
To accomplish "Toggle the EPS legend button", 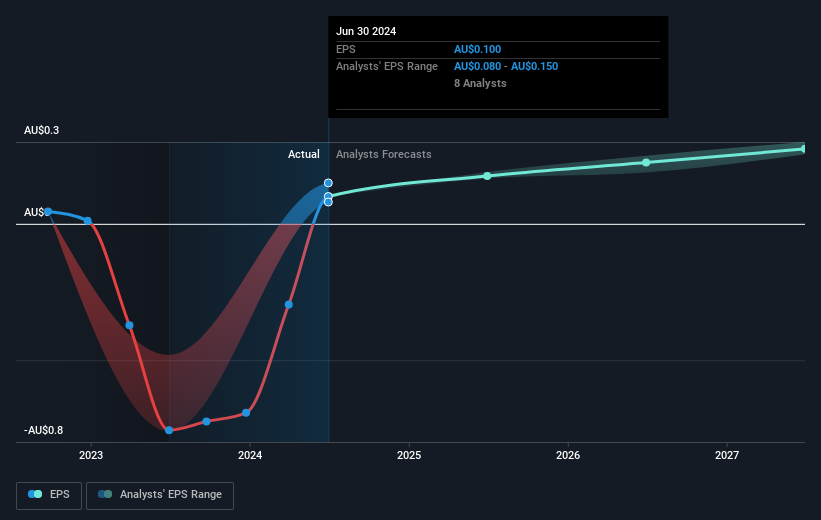I will pos(49,495).
